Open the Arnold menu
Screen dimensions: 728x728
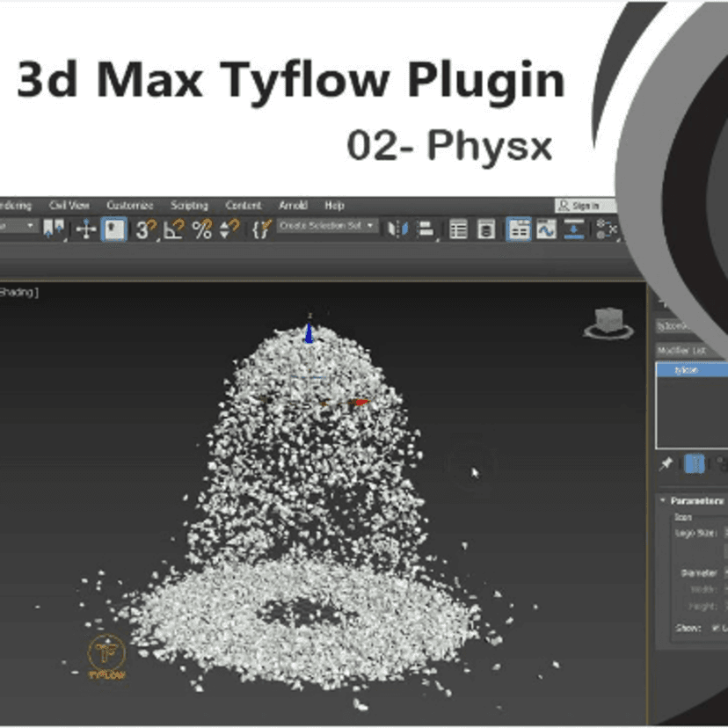point(293,205)
